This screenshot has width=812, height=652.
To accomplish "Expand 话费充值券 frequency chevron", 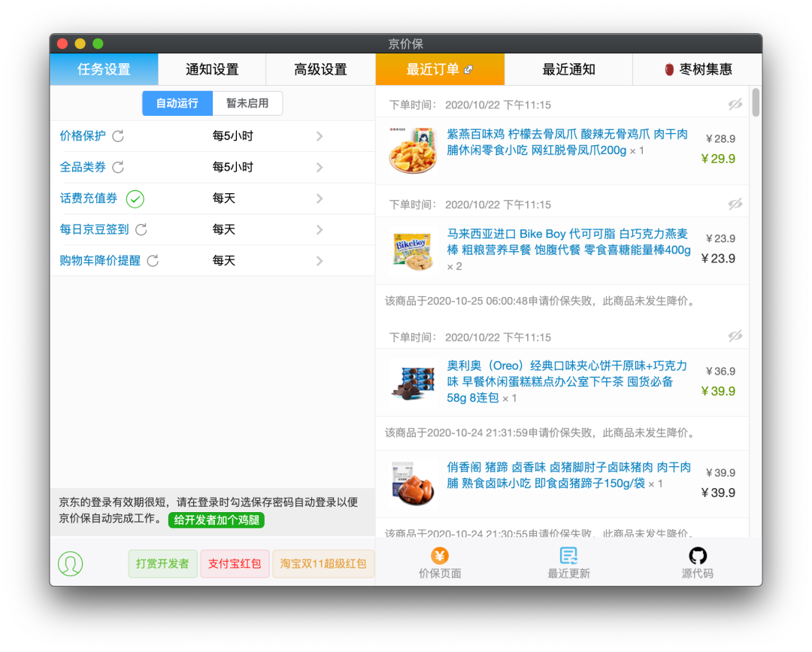I will [x=320, y=199].
